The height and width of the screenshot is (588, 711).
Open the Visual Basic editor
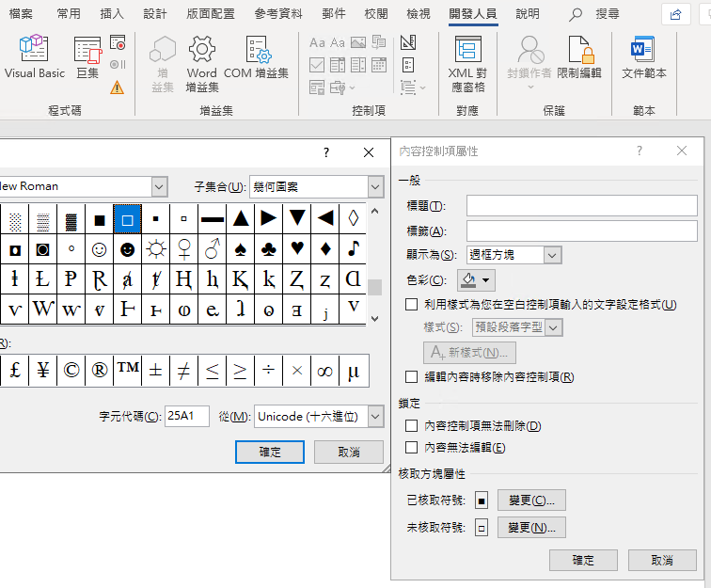[x=35, y=56]
